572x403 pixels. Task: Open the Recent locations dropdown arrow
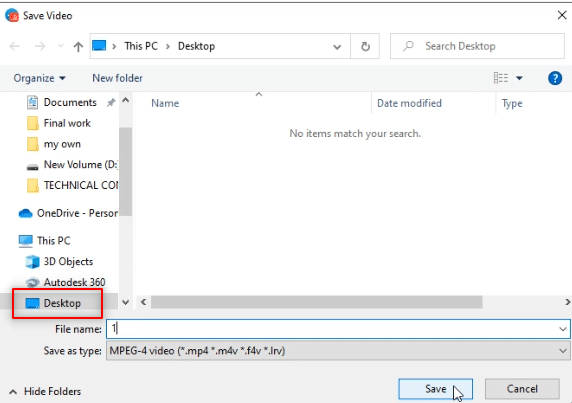click(61, 46)
